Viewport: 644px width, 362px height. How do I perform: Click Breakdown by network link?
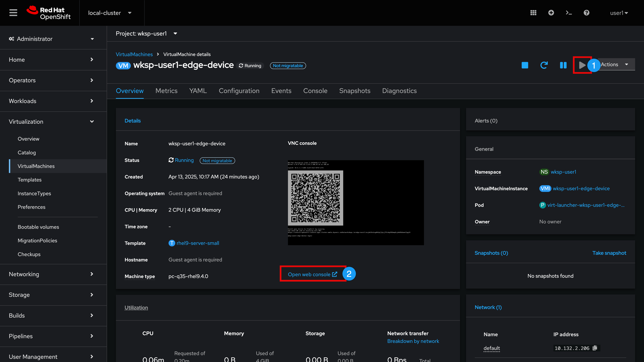(413, 341)
